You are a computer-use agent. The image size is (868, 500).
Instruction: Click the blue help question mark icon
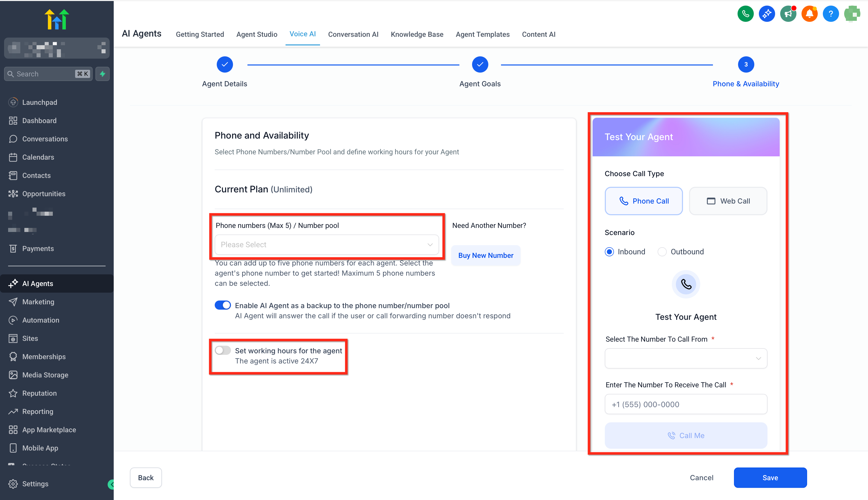[x=831, y=14]
